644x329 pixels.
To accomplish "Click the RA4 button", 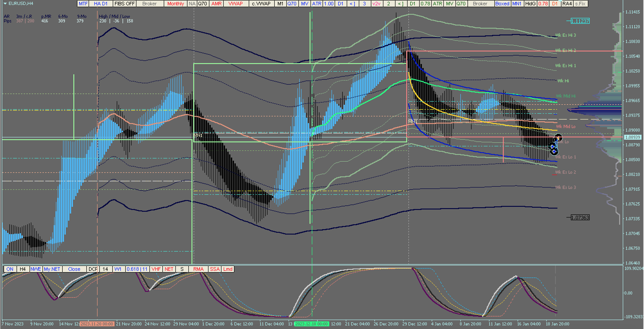I will click(x=567, y=4).
